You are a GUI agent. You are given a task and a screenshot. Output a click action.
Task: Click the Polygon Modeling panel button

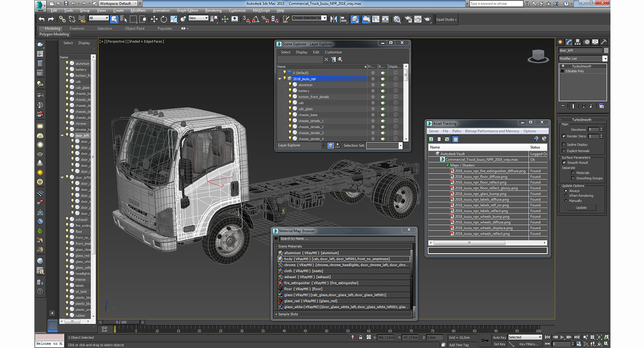point(54,34)
